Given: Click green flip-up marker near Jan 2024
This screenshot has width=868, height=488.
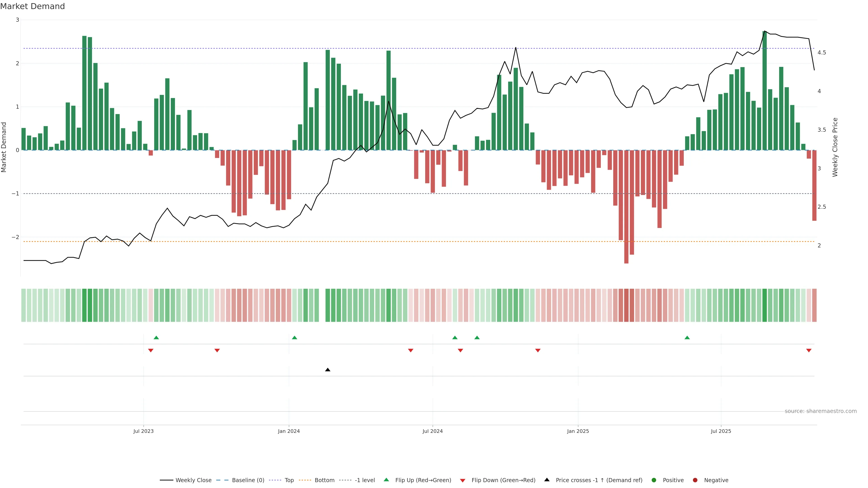Looking at the screenshot, I should 295,338.
